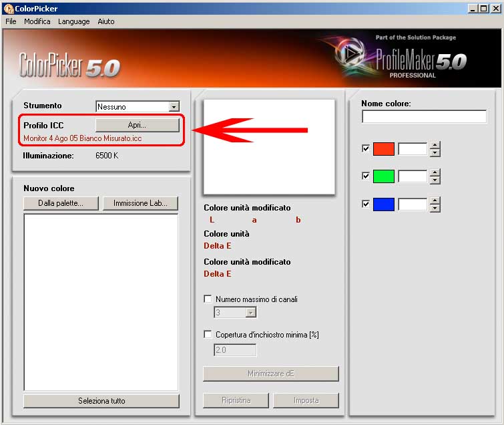504x425 pixels.
Task: Click the minimum ink coverage field 2.0
Action: point(235,349)
